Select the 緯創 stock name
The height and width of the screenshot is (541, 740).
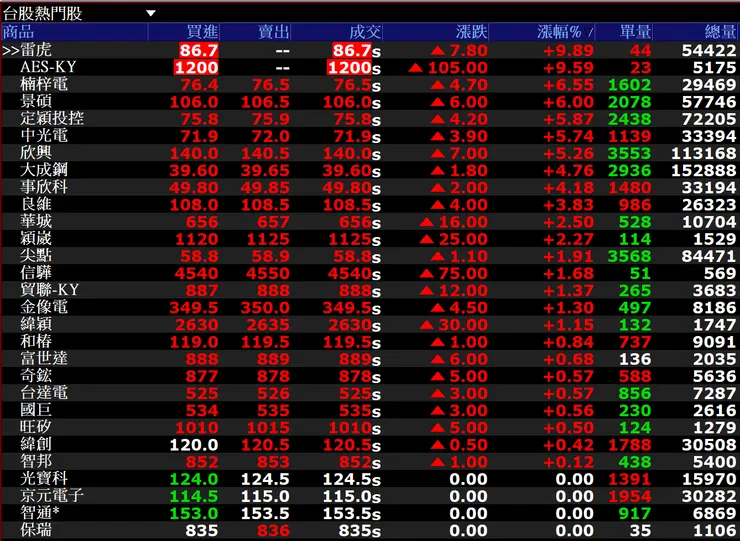(36, 444)
